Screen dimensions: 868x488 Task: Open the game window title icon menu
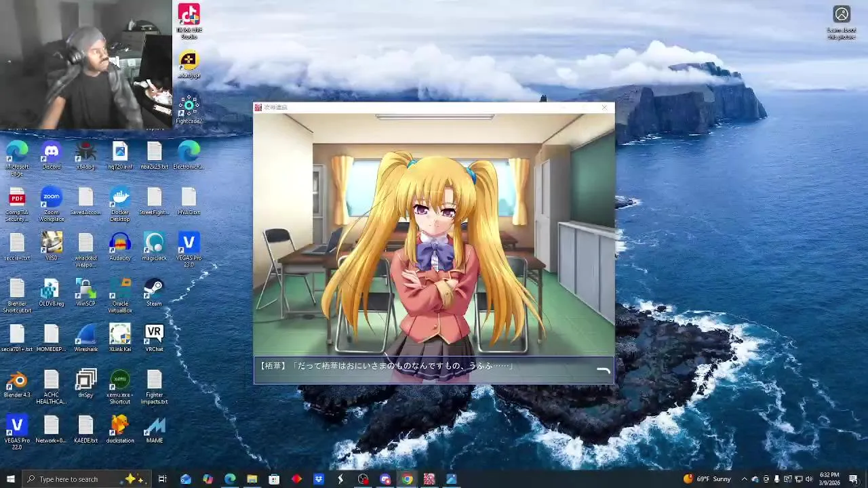(x=258, y=107)
